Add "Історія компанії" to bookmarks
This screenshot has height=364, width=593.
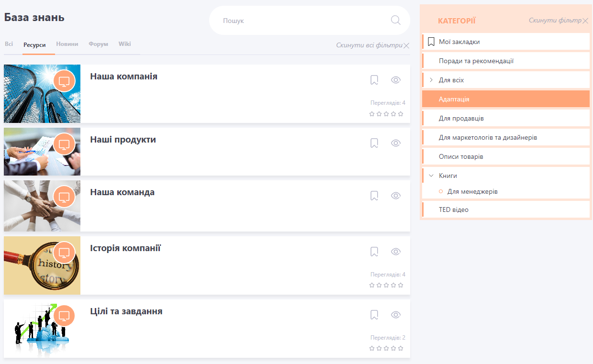pos(374,252)
